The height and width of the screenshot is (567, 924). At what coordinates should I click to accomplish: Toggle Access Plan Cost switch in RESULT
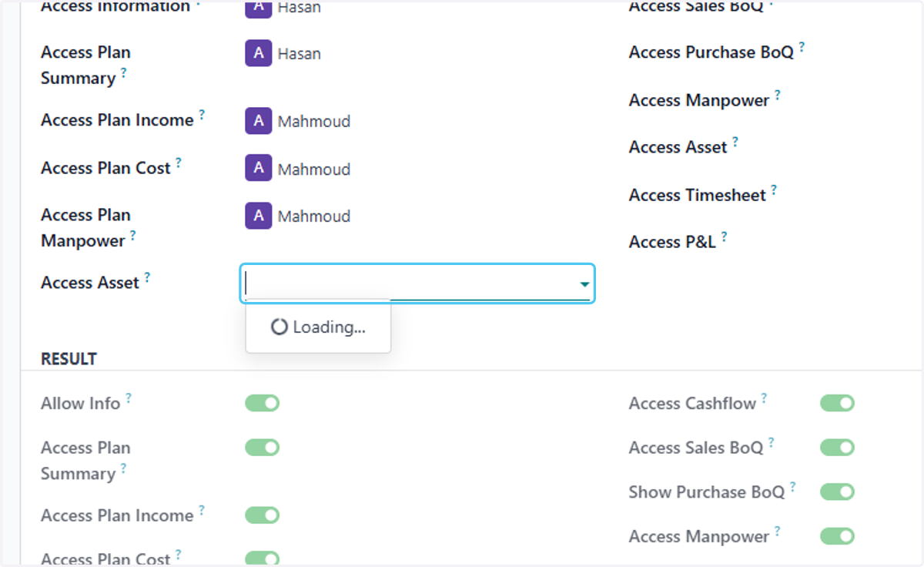[x=263, y=559]
